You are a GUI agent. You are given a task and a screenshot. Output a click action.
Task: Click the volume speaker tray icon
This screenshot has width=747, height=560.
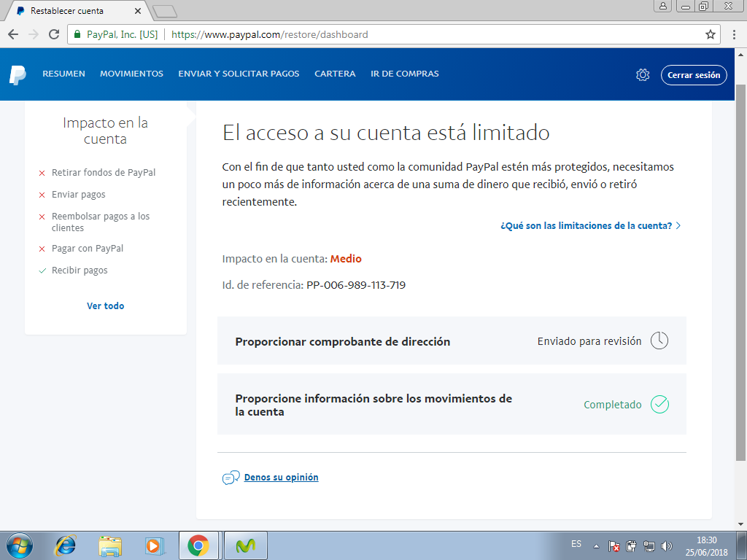(x=667, y=546)
